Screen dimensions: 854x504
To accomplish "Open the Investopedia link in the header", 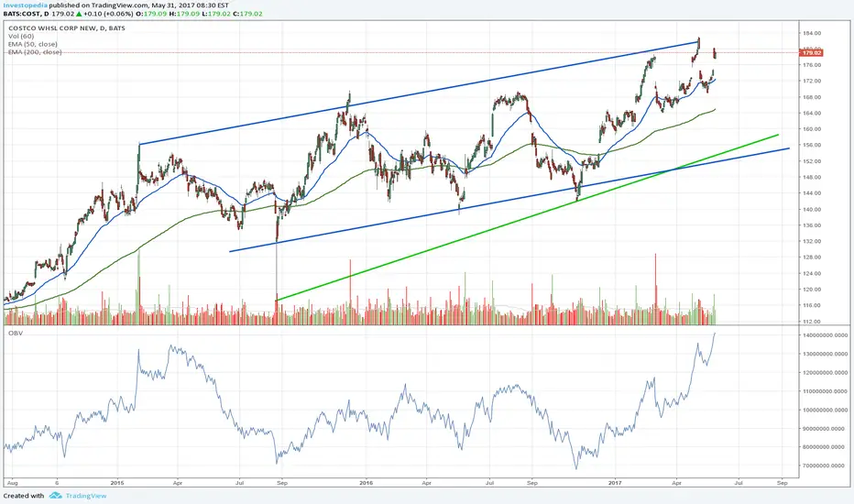I will (25, 5).
